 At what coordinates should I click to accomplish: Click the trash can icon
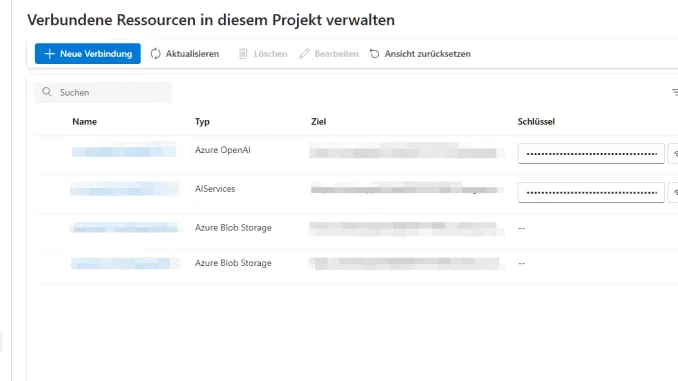(243, 54)
